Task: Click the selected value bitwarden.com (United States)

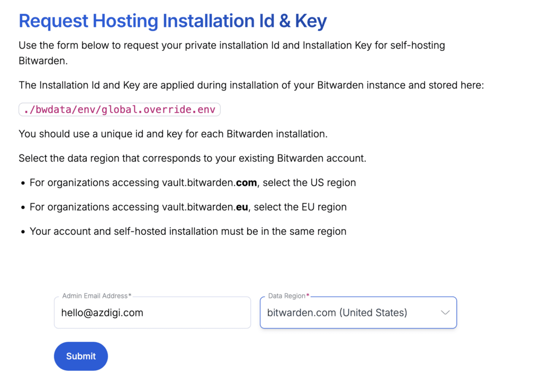Action: click(337, 313)
